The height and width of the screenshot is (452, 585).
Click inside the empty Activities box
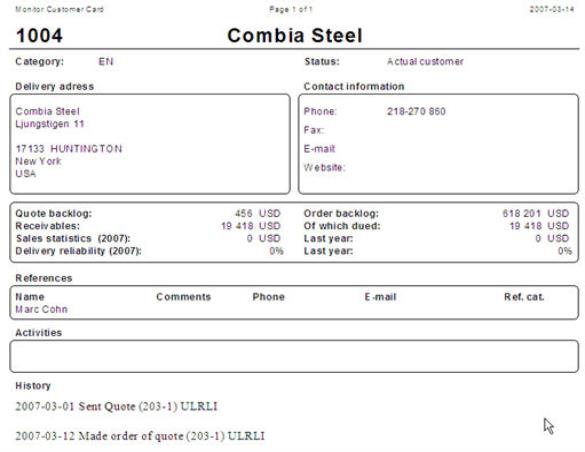(x=294, y=356)
